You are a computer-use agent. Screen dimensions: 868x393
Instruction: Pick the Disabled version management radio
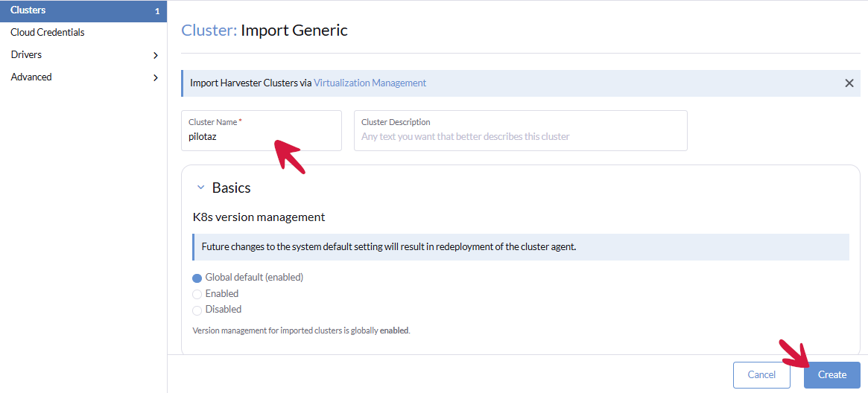pos(197,310)
